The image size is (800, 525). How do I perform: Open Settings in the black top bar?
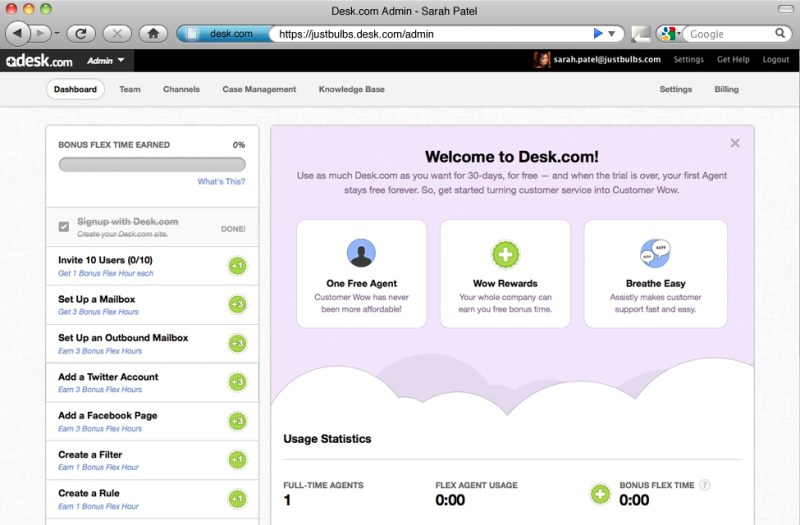pyautogui.click(x=688, y=60)
